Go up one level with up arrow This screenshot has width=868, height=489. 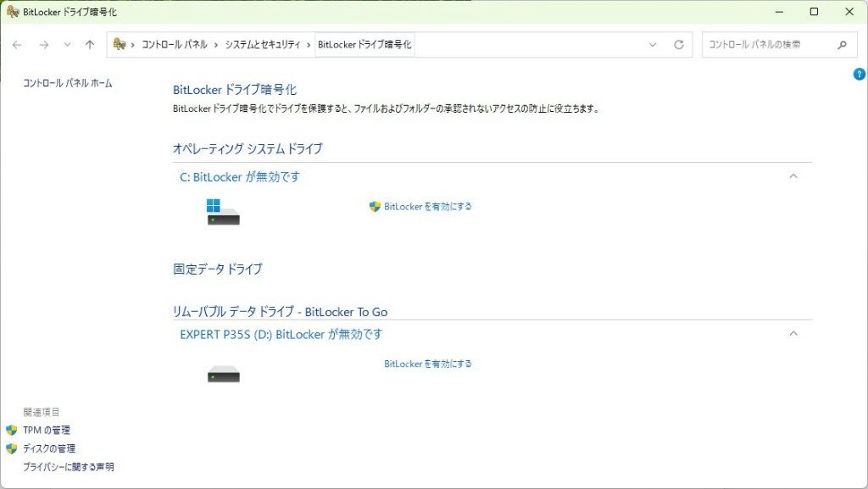tap(90, 45)
